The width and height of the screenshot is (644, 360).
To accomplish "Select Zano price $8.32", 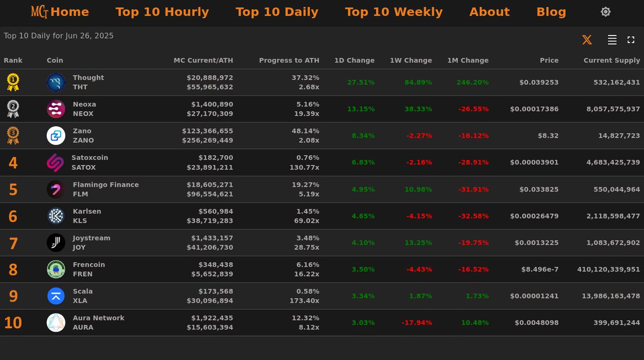I will click(548, 136).
